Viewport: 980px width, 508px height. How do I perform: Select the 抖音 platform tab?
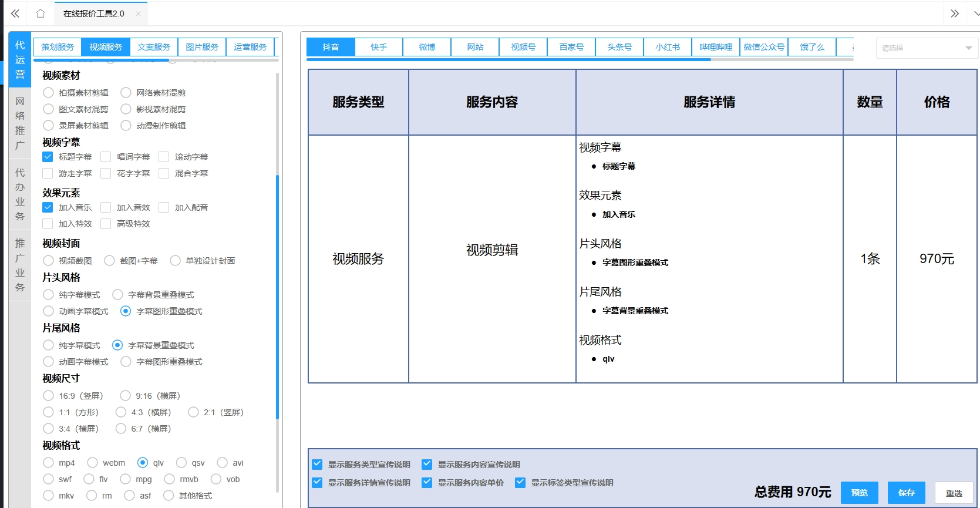click(331, 47)
